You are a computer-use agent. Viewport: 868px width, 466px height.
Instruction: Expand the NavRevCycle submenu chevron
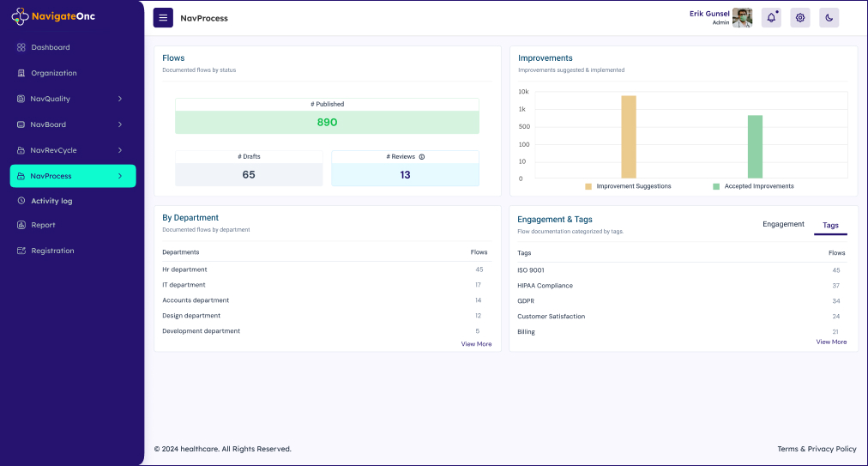120,150
